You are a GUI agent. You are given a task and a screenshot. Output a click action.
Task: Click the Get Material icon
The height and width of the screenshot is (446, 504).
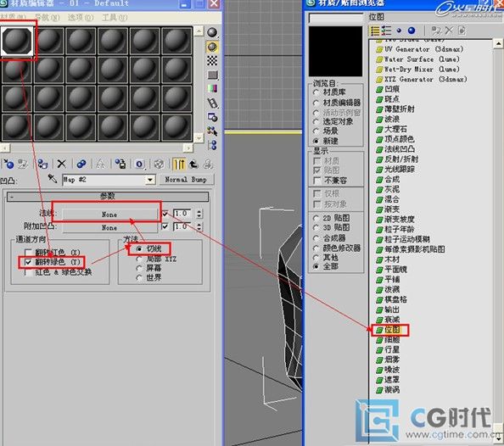click(x=8, y=164)
